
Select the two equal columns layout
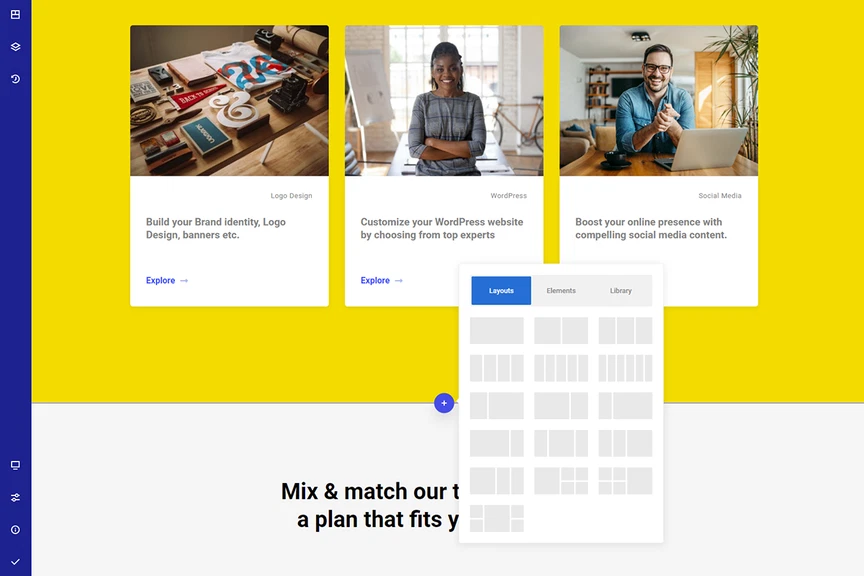point(561,330)
